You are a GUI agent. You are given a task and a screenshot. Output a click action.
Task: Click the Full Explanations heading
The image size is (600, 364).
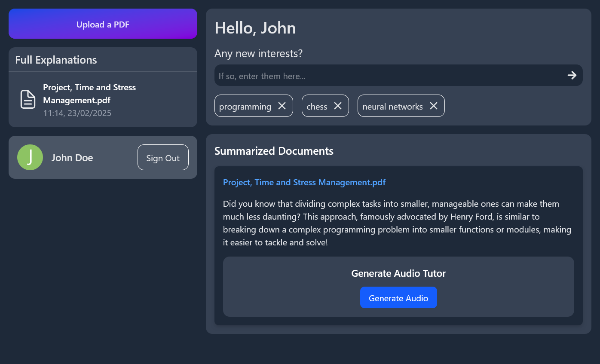pyautogui.click(x=56, y=60)
